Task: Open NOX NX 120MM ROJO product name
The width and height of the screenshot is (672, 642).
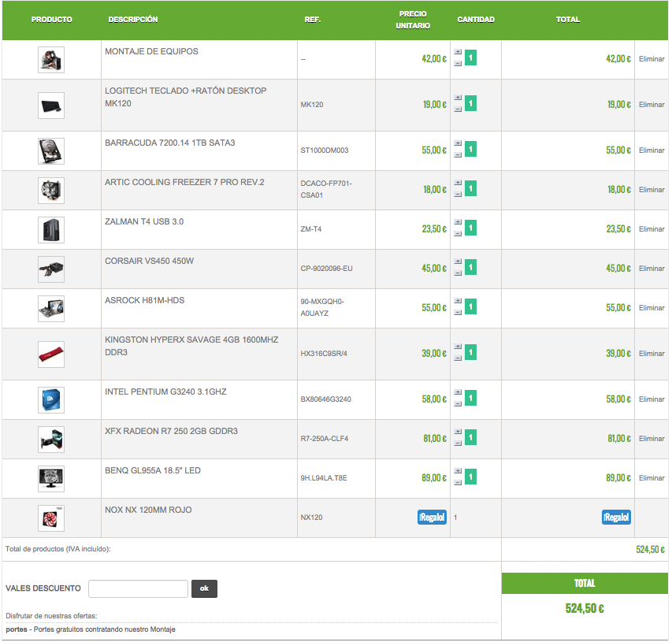Action: 148,510
